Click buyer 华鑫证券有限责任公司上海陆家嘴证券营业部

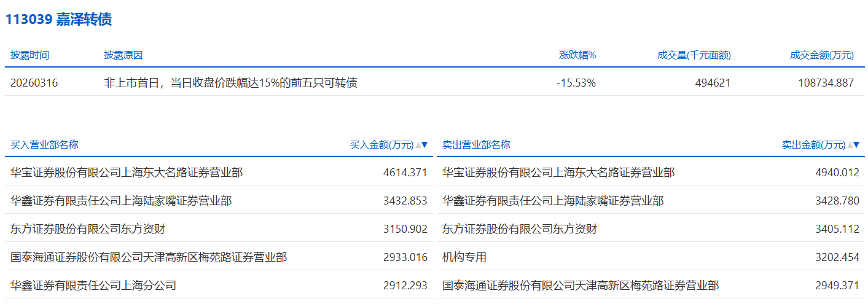121,201
